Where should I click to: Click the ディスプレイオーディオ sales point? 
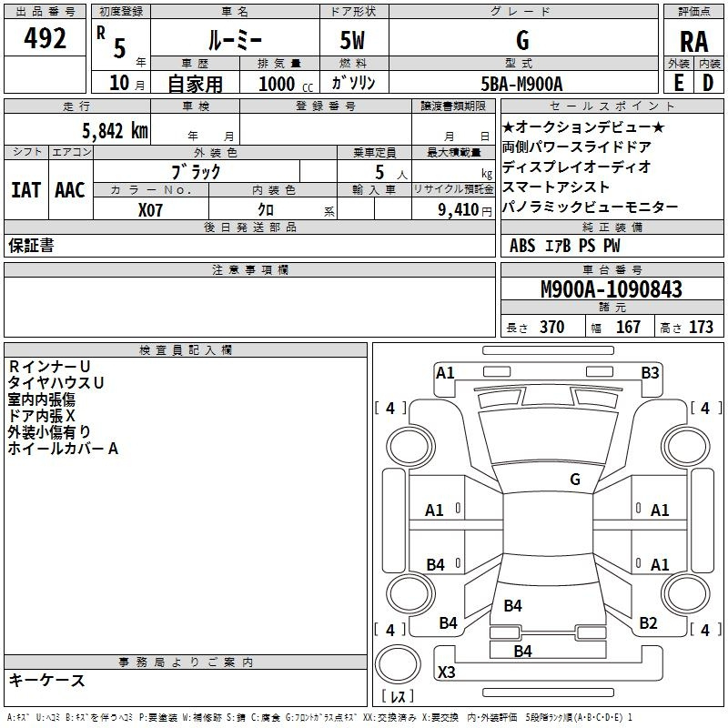576,167
